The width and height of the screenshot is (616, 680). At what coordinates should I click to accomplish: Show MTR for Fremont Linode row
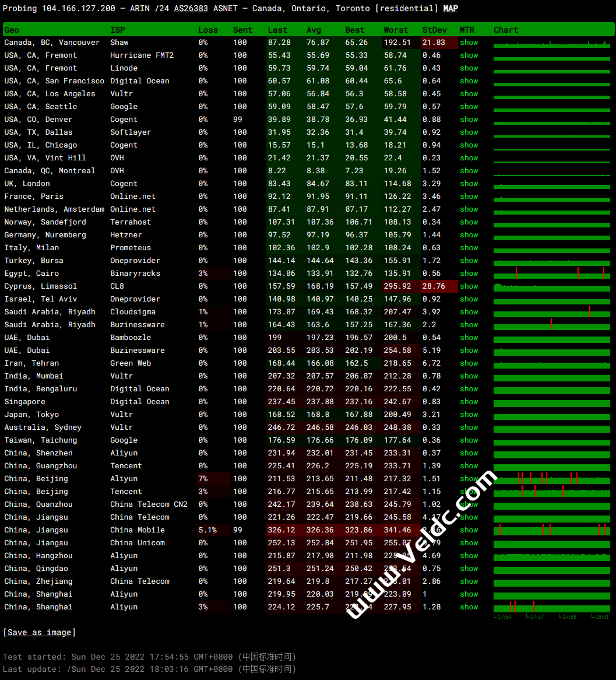point(469,68)
